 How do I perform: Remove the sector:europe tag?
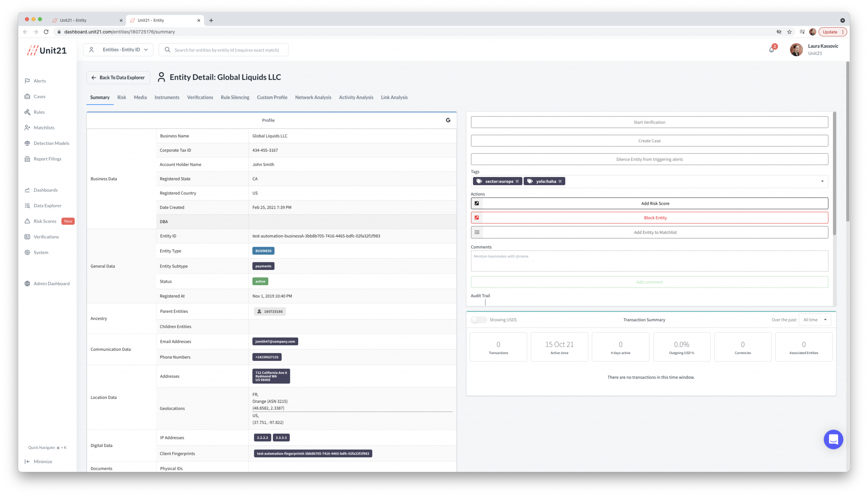point(517,181)
